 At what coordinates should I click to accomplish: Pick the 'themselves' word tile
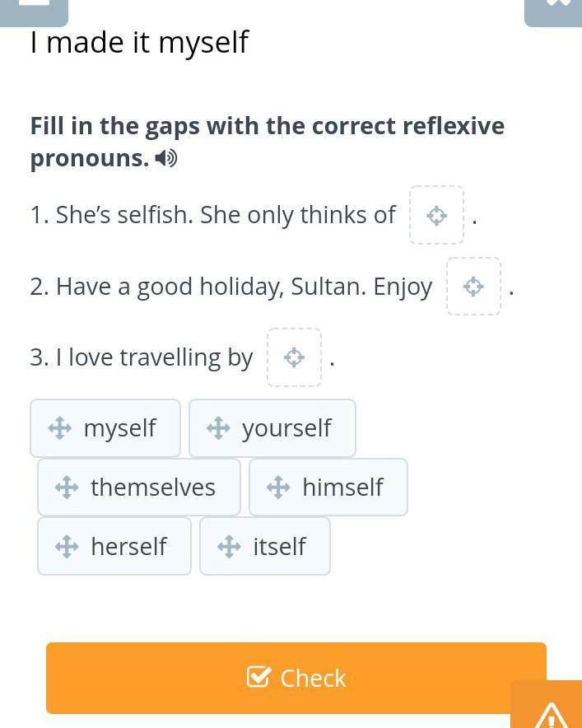[139, 488]
